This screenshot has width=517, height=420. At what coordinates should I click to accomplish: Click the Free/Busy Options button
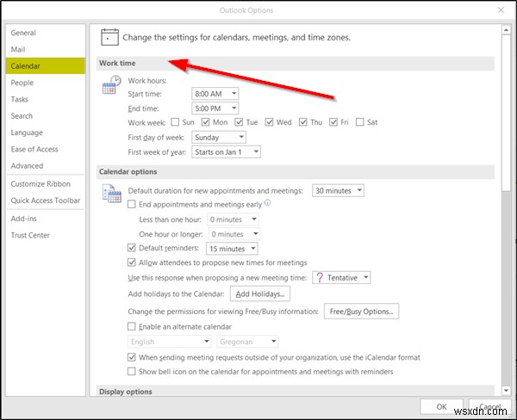pyautogui.click(x=361, y=312)
